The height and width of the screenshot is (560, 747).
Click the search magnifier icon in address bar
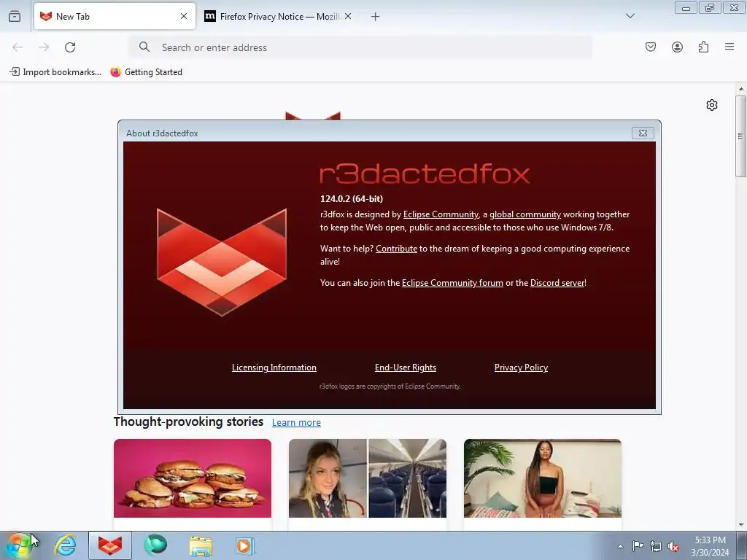tap(144, 47)
